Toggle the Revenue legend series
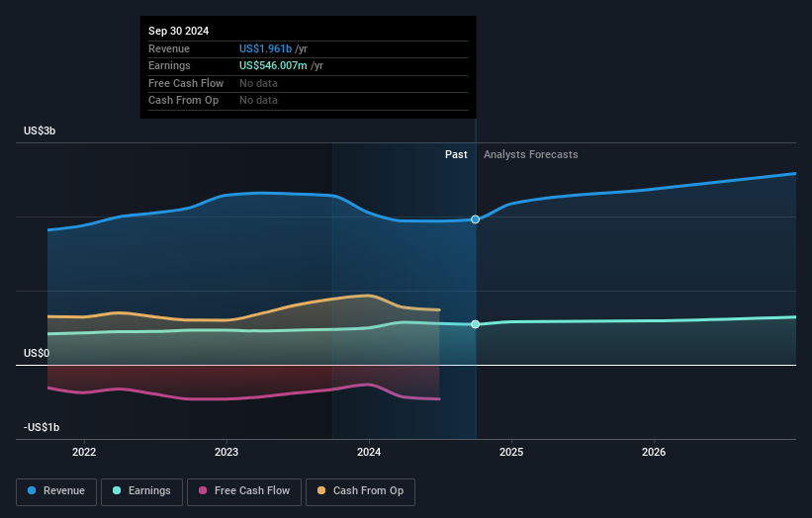812x518 pixels. pos(56,491)
